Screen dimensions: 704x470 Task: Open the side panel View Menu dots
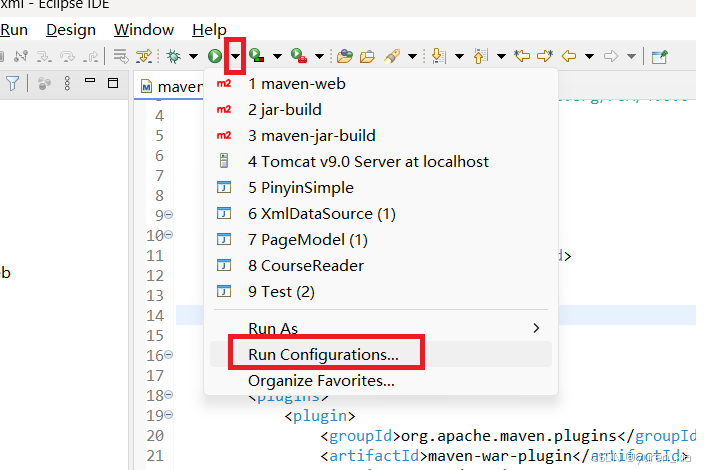67,83
